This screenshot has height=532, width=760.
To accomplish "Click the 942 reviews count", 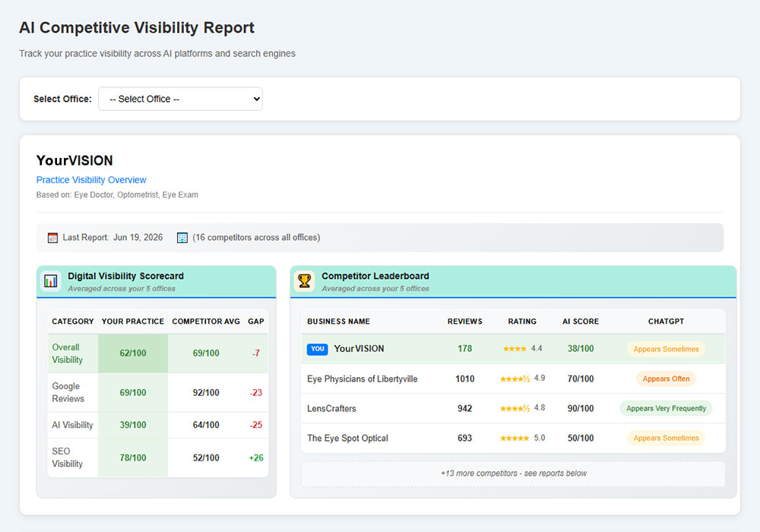I will click(x=465, y=408).
